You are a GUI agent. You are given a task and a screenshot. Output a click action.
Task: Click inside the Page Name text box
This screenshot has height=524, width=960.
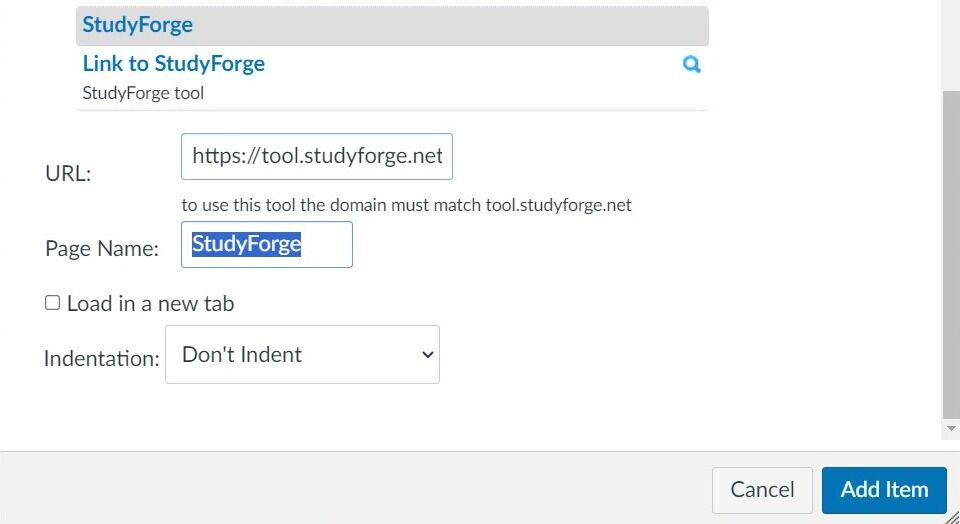(x=266, y=245)
